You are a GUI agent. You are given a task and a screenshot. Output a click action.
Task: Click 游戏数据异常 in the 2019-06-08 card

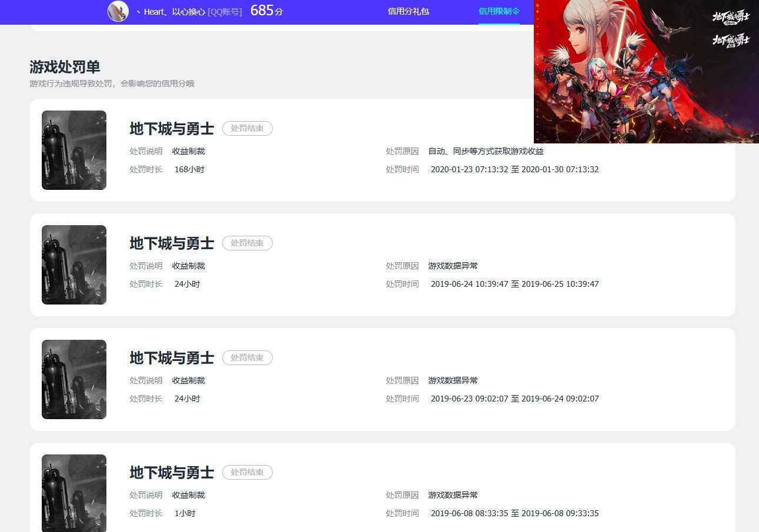tap(453, 495)
